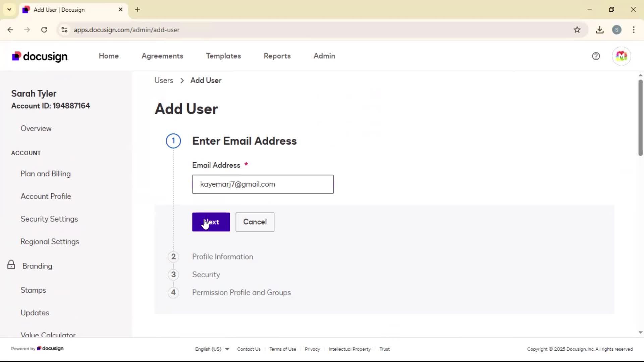644x362 pixels.
Task: Open browser downloads icon
Action: click(600, 30)
